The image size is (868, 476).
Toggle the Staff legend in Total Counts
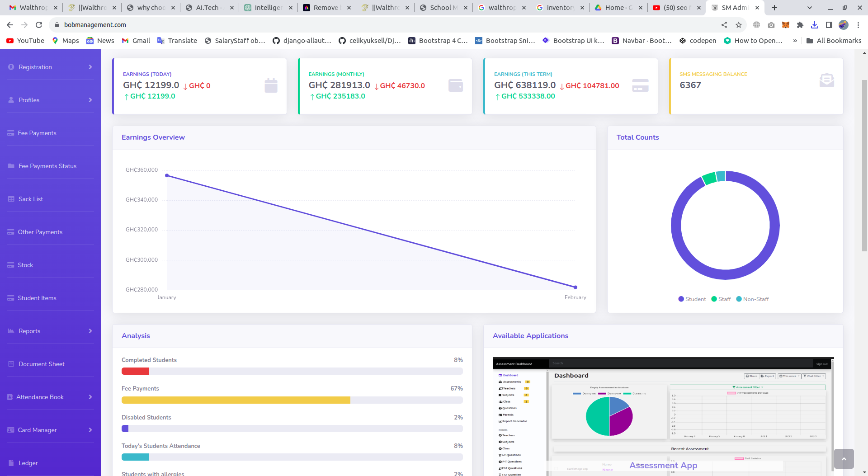coord(721,299)
